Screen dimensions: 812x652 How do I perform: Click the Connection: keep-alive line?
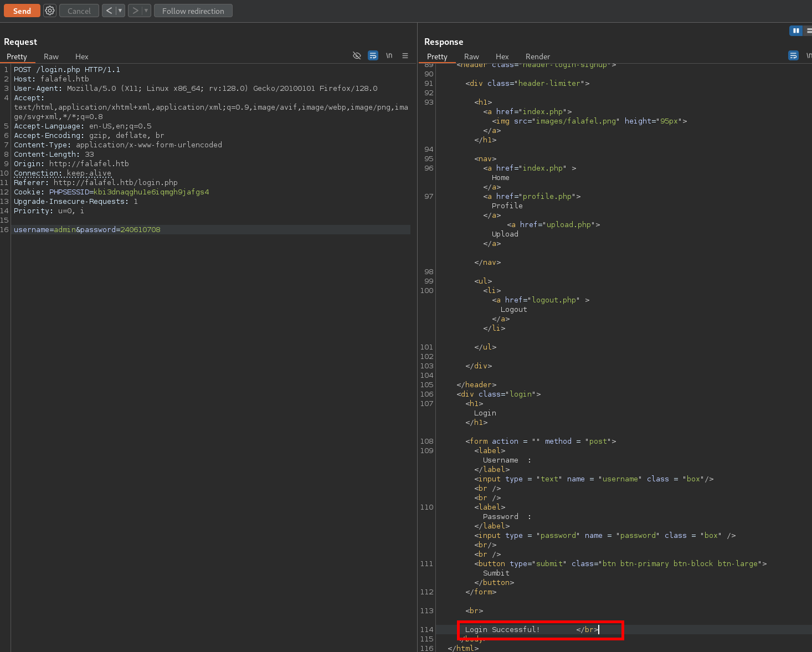pos(63,173)
